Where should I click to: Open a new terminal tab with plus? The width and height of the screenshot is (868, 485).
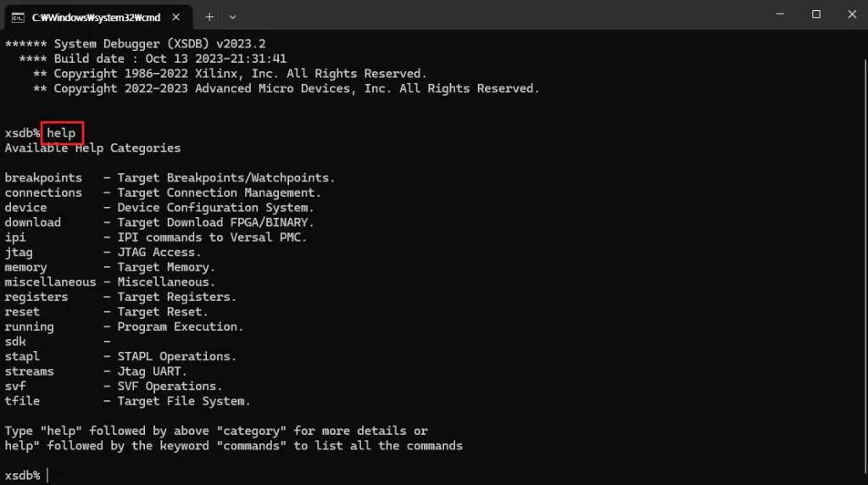[209, 16]
